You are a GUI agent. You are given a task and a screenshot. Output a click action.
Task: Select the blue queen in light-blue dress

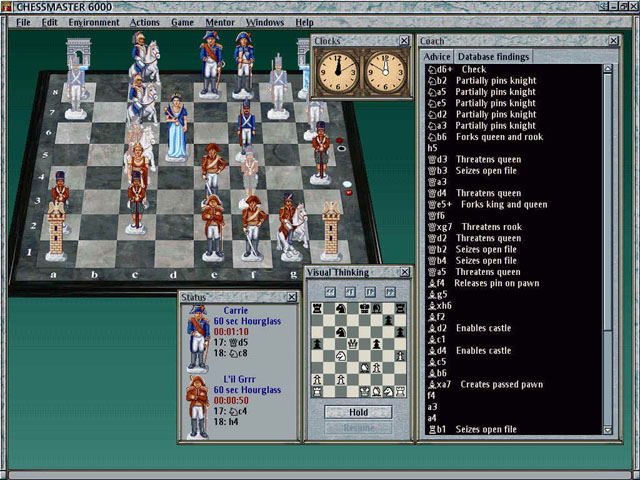point(176,127)
